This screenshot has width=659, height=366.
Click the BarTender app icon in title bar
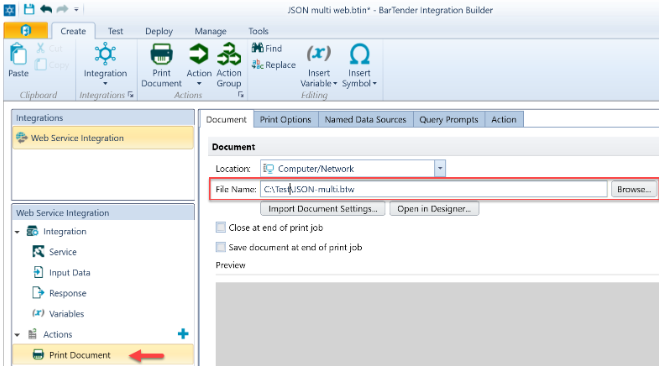coord(9,9)
